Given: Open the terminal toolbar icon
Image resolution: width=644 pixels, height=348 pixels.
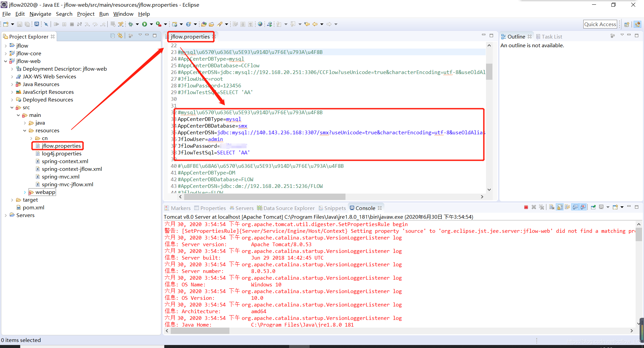Looking at the screenshot, I should pos(37,24).
